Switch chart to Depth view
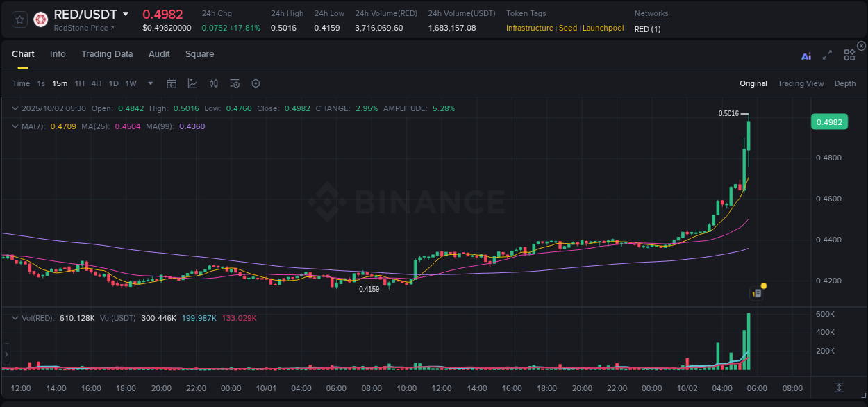Viewport: 868px width, 407px height. coord(845,83)
